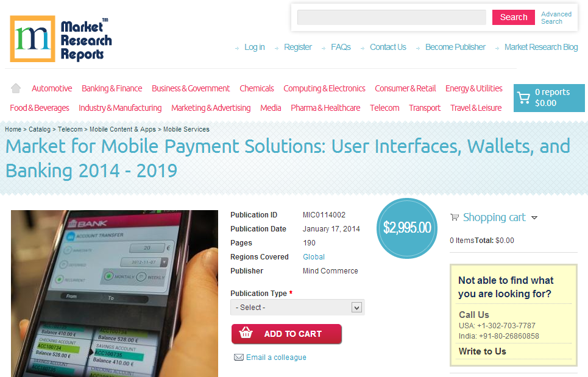The width and height of the screenshot is (588, 377).
Task: Click the pages value 190
Action: (309, 243)
